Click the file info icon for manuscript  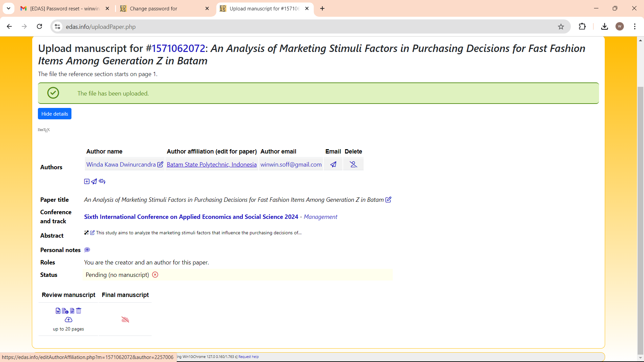(x=65, y=311)
